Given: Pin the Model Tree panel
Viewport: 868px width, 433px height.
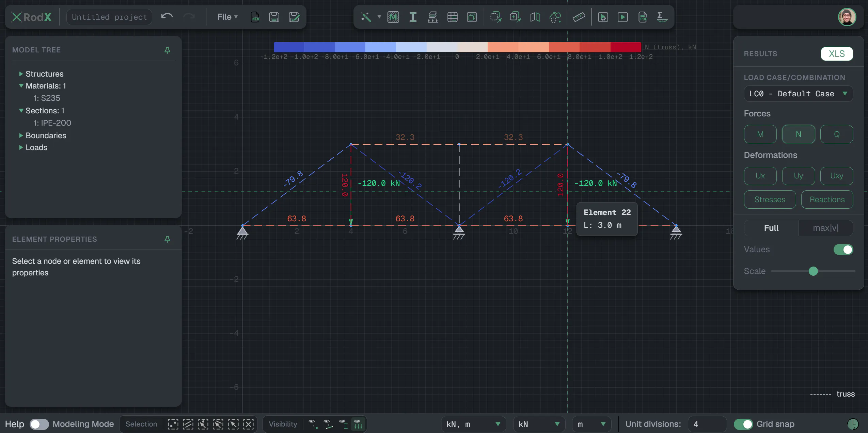Looking at the screenshot, I should pyautogui.click(x=167, y=50).
